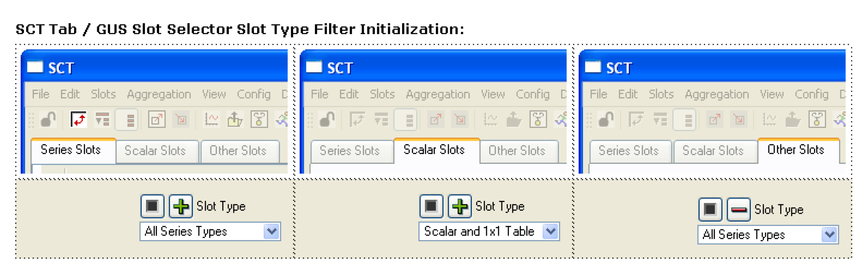
Task: Click the green plus button above All Series Types
Action: pos(180,206)
